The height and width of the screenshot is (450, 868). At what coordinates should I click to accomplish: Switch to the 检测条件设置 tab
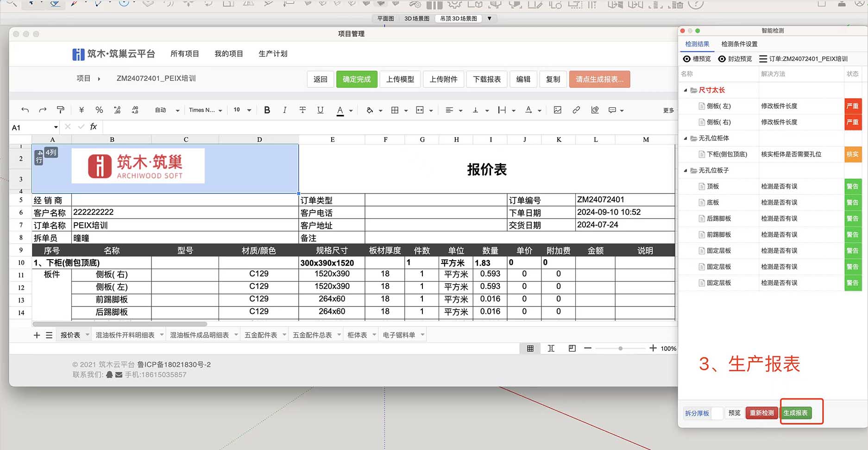click(x=739, y=44)
